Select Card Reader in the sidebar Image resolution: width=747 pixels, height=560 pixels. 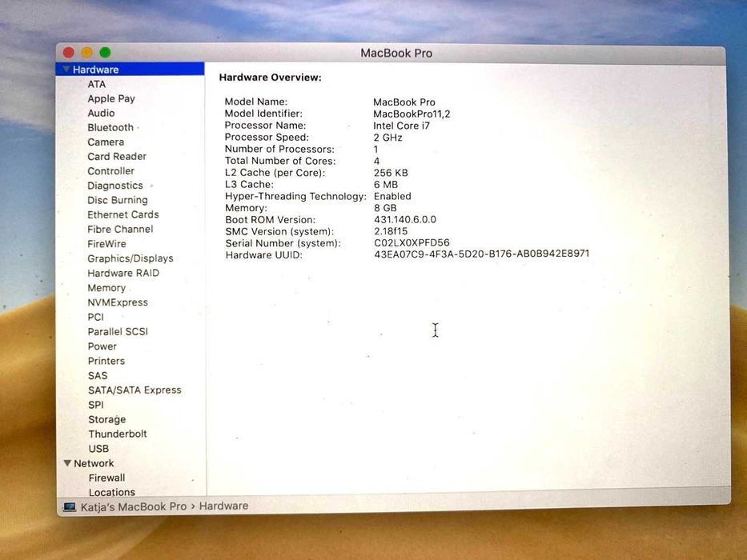coord(117,156)
